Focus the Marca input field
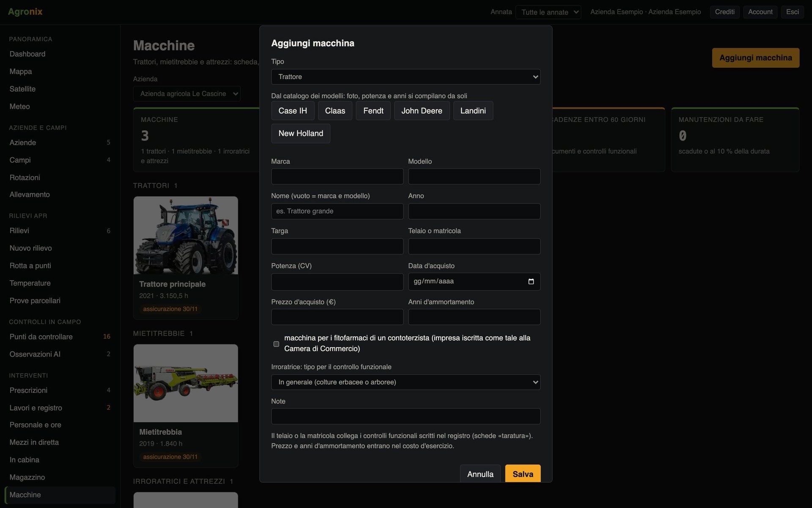The image size is (812, 508). [337, 177]
